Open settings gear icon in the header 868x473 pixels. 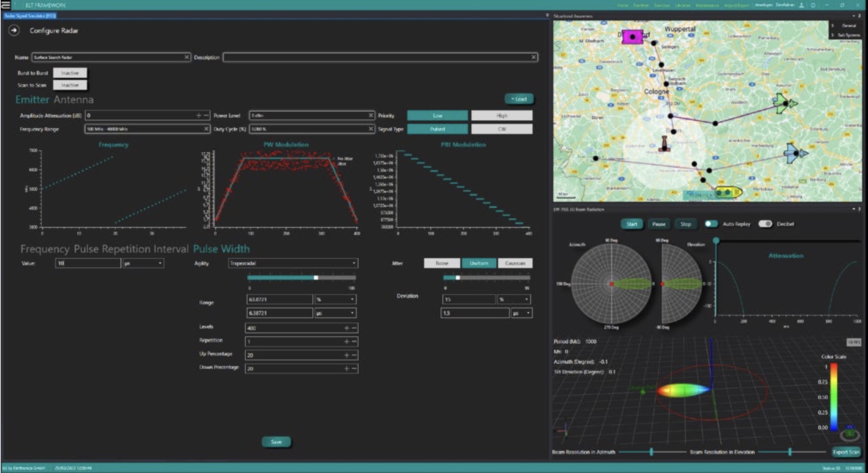tap(813, 5)
